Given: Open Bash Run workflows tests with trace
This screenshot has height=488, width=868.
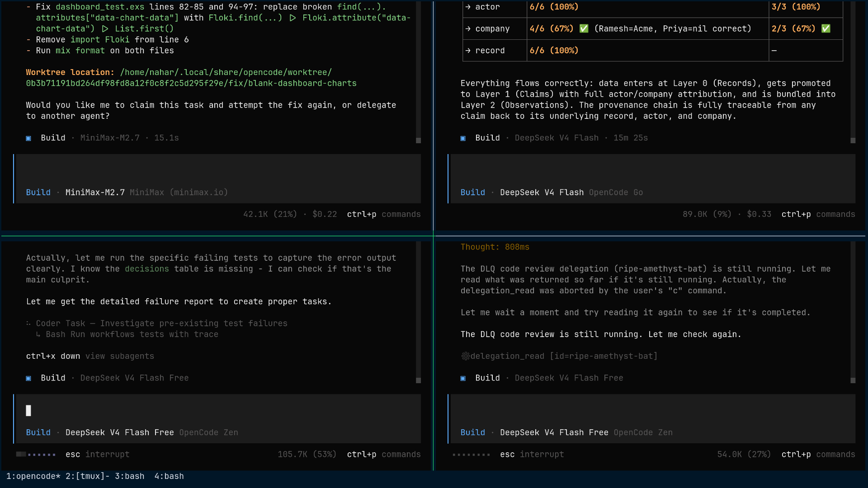Looking at the screenshot, I should pos(127,334).
